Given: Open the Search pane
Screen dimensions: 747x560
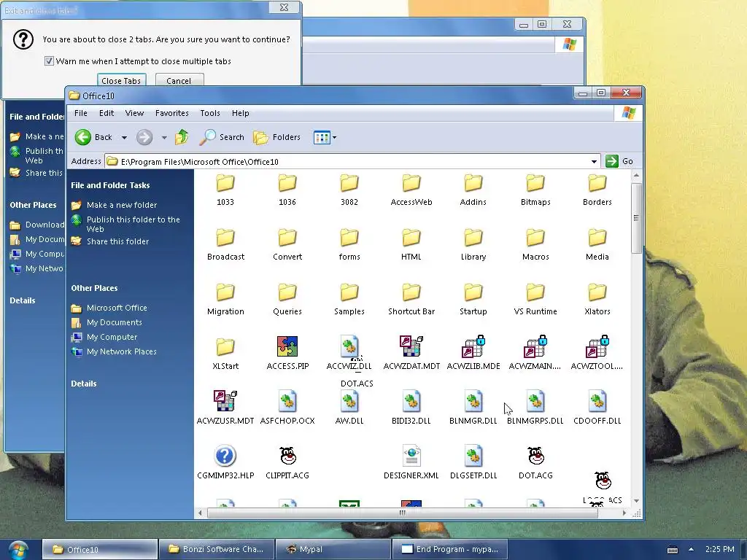Looking at the screenshot, I should point(222,137).
